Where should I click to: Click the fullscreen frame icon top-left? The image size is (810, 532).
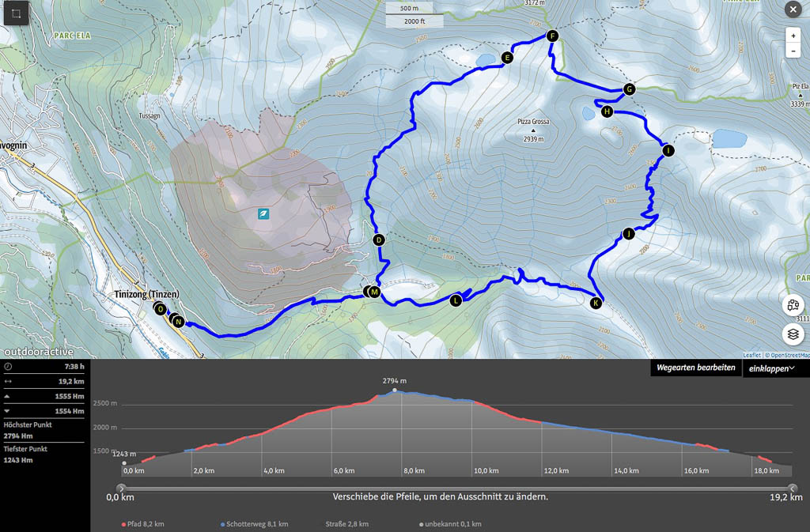(x=15, y=14)
